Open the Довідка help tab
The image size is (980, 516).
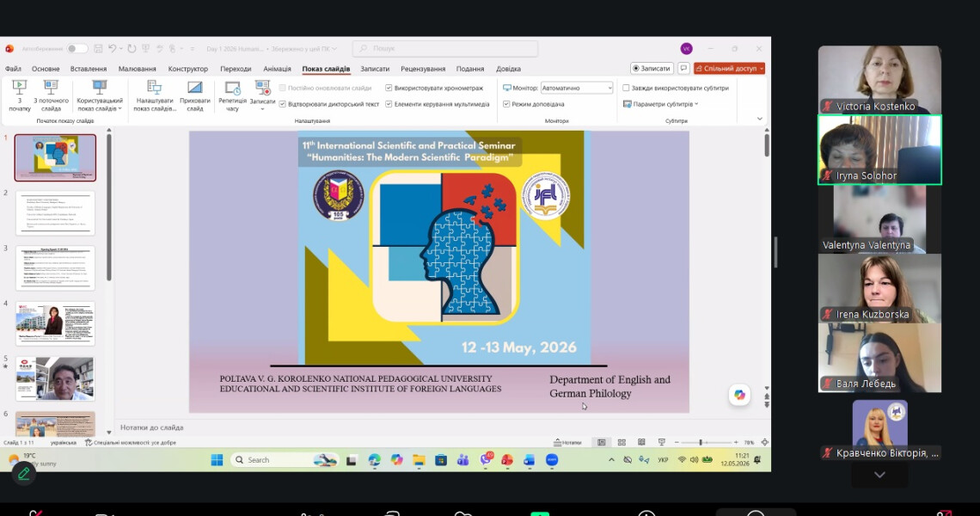point(508,69)
